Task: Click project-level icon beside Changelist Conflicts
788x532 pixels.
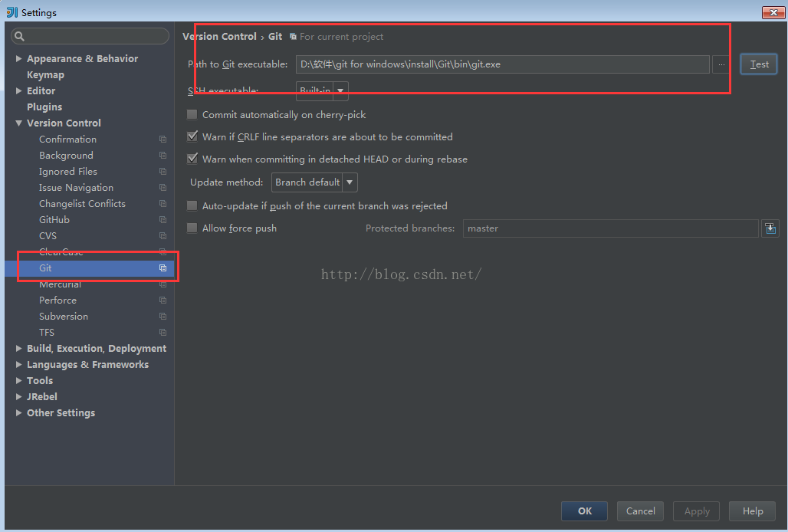Action: pyautogui.click(x=163, y=204)
